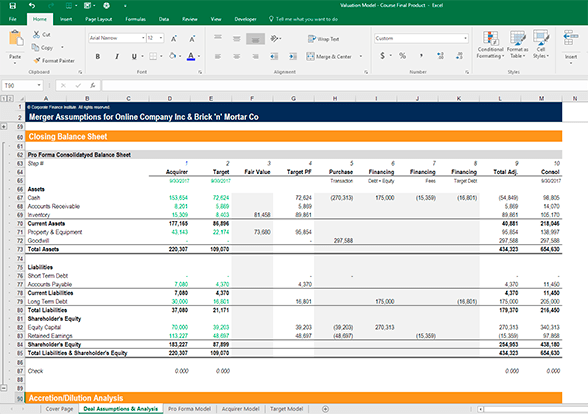Decrease the cell indent
Screen dimensions: 588x414
[274, 57]
